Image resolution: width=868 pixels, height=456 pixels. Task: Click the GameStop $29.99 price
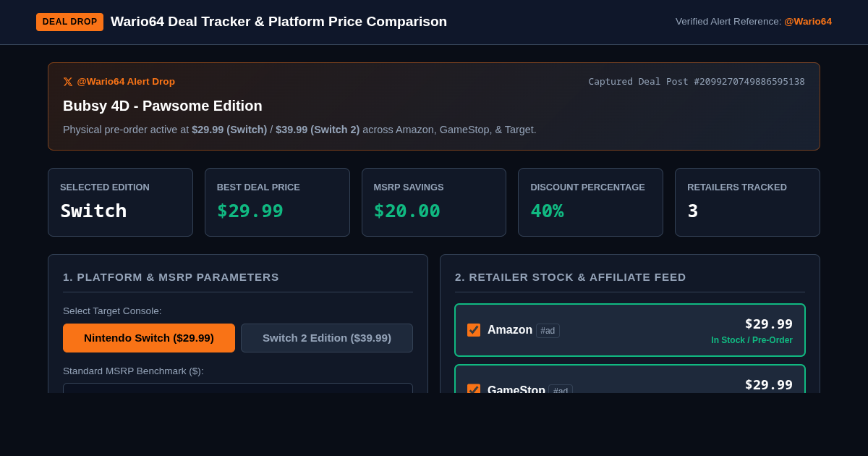click(769, 384)
